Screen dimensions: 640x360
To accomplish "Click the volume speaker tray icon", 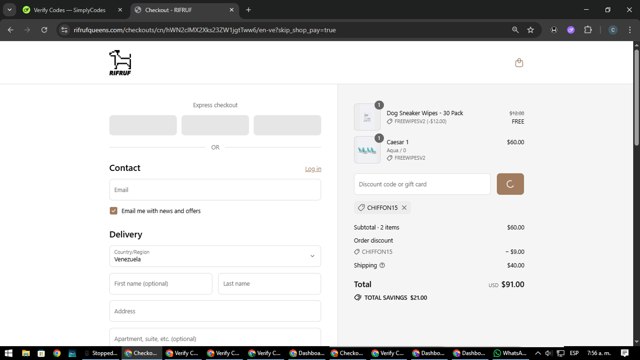I will (549, 353).
